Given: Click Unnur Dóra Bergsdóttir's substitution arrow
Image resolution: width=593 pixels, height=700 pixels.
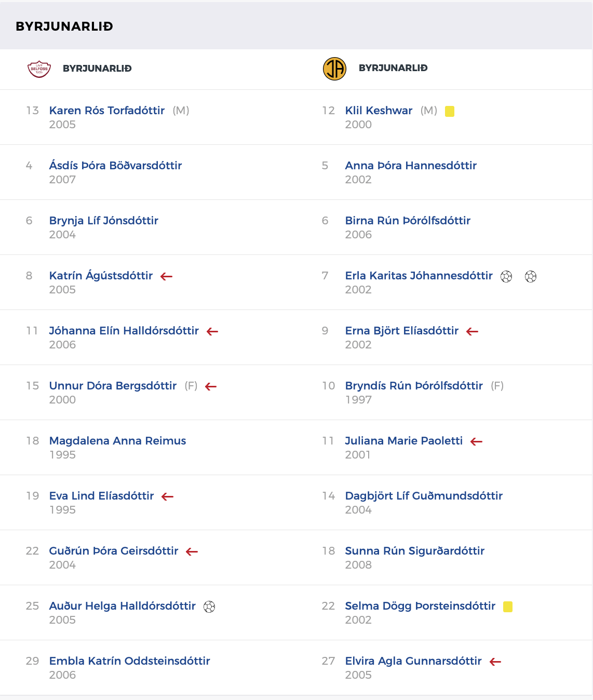Looking at the screenshot, I should point(211,386).
